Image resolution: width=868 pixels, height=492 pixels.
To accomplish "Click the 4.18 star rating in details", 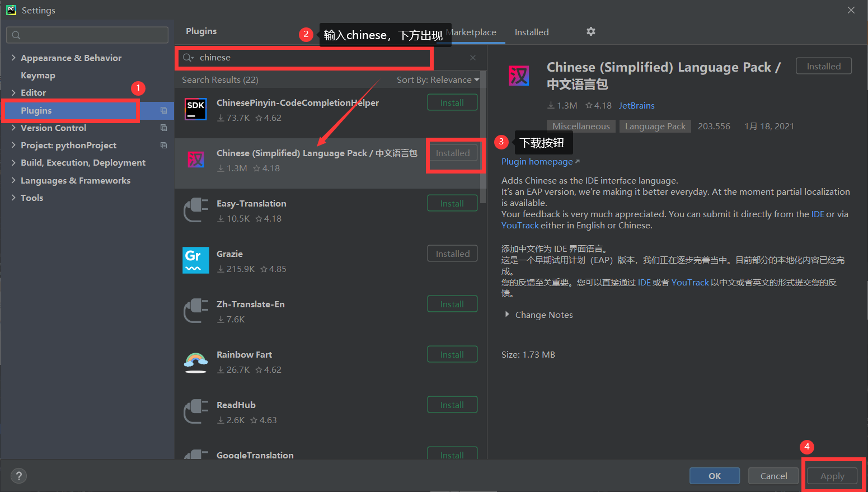I will [598, 105].
